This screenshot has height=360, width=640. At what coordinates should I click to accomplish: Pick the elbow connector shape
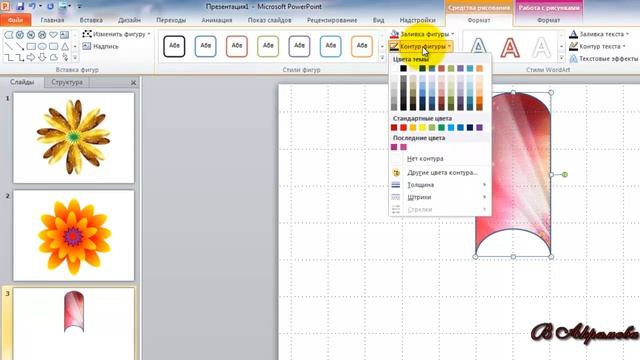click(x=9, y=58)
